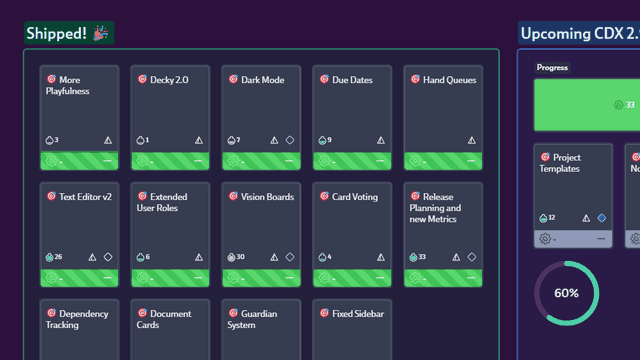Click blue diamond on Project Templates card
The width and height of the screenshot is (640, 360).
pyautogui.click(x=602, y=218)
